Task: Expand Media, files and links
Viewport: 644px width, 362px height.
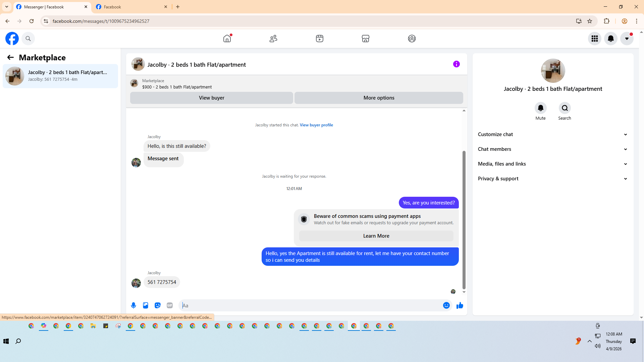Action: 552,164
